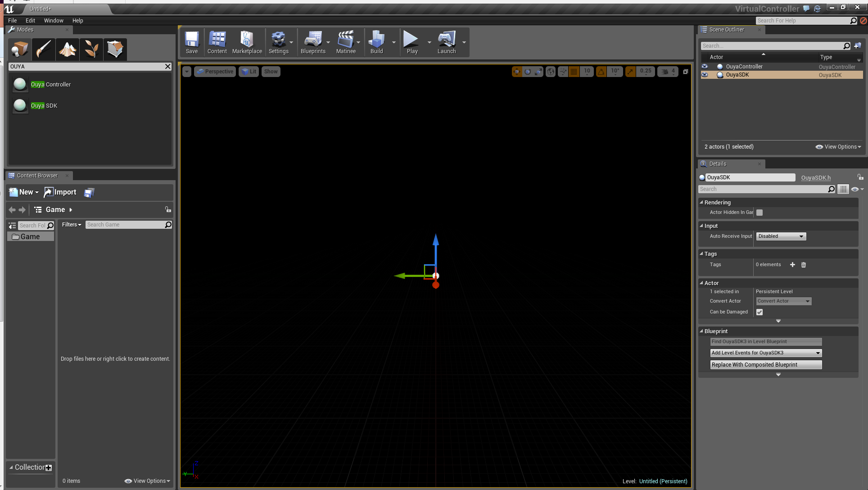Open the Marketplace from toolbar
The width and height of the screenshot is (868, 490).
click(247, 42)
